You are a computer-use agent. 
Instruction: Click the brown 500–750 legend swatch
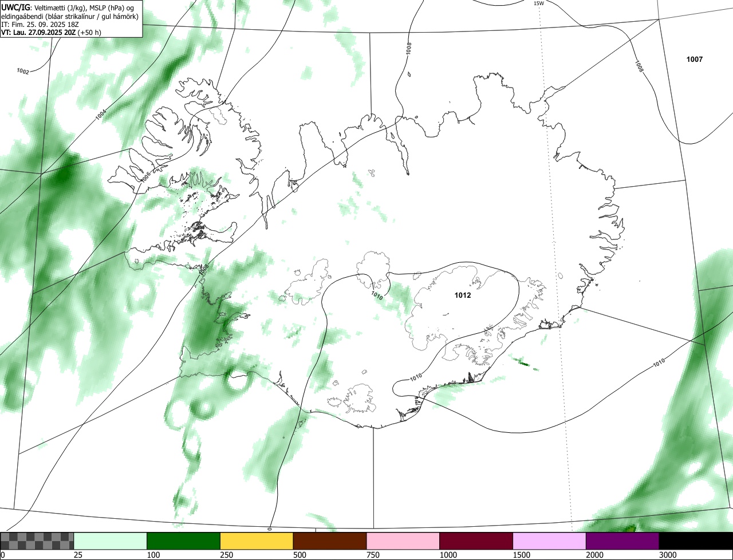(330, 541)
